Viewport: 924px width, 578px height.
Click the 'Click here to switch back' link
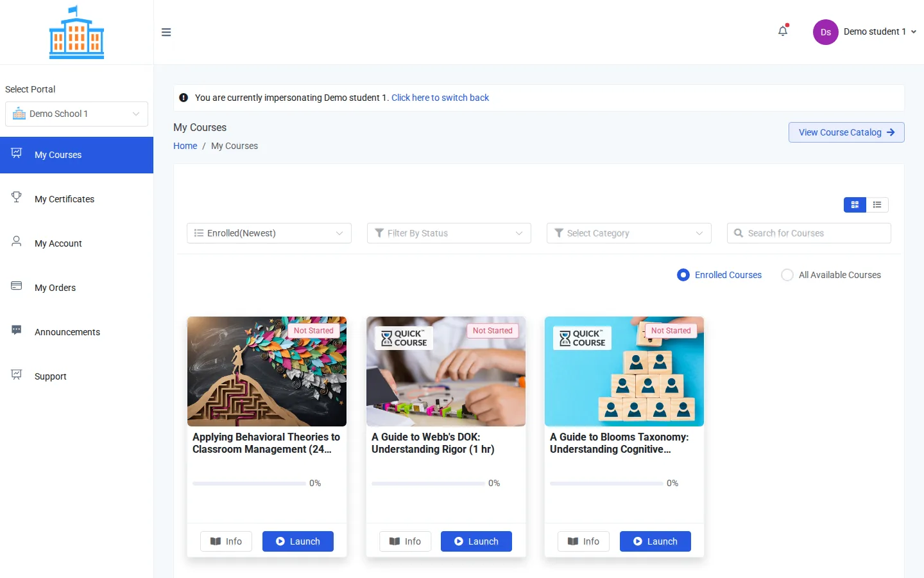click(440, 98)
